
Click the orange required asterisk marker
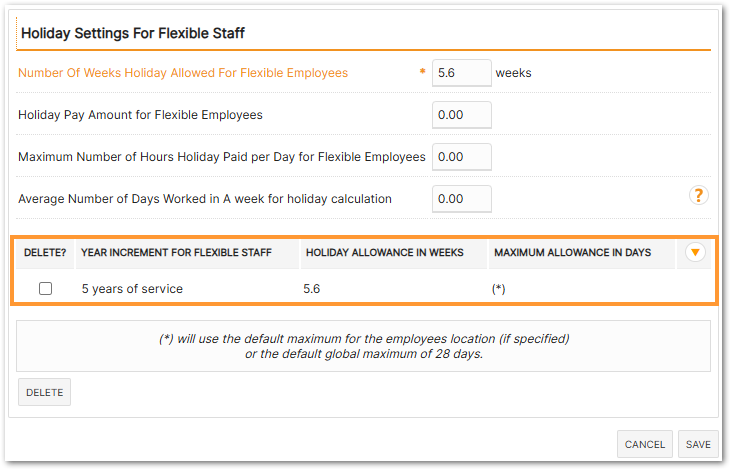[x=422, y=71]
